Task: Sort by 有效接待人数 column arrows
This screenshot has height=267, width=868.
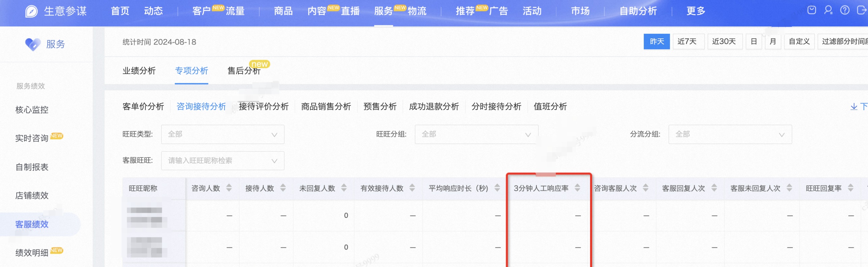Action: click(412, 188)
